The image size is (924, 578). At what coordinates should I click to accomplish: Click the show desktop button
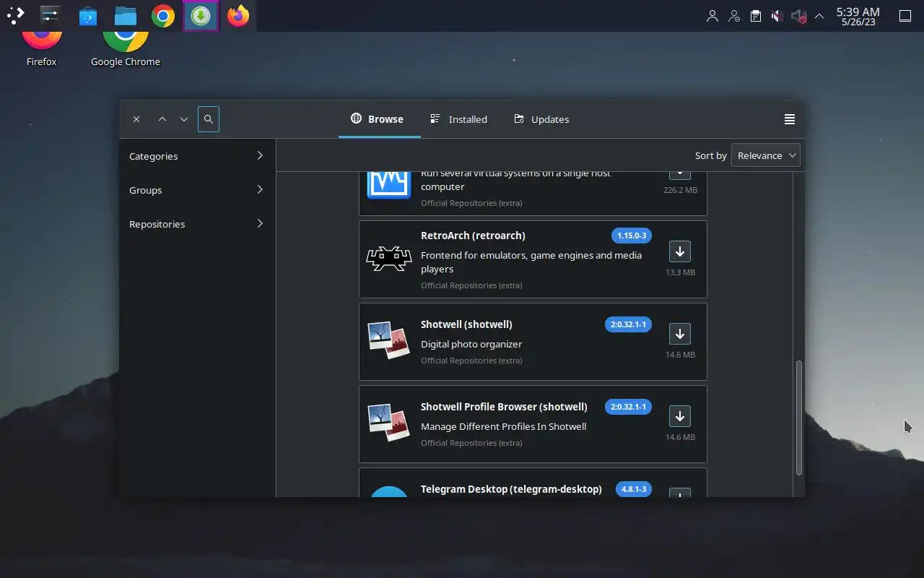click(x=905, y=16)
